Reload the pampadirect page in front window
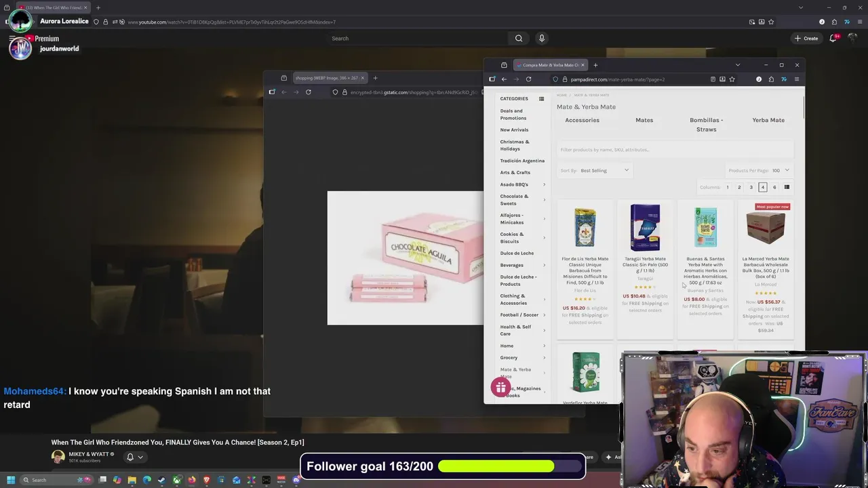The image size is (868, 488). (528, 79)
